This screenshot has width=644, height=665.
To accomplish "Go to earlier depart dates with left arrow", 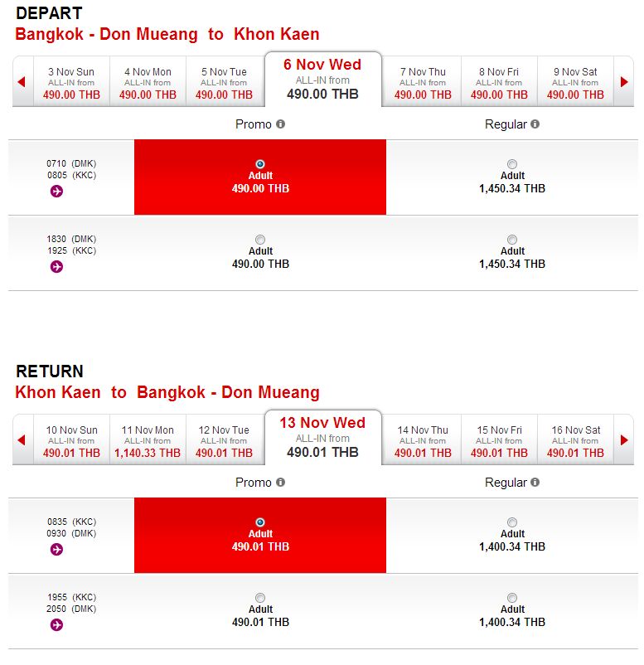I will [22, 81].
